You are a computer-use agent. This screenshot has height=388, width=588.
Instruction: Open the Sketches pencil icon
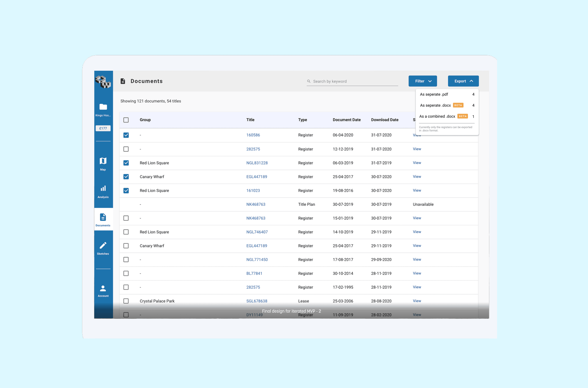pyautogui.click(x=103, y=245)
